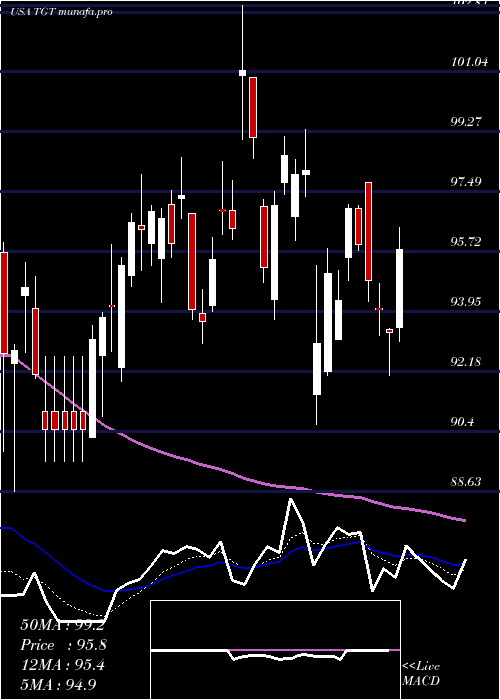The image size is (500, 700).
Task: Click the '12MA : 95.4' readout
Action: (x=62, y=665)
